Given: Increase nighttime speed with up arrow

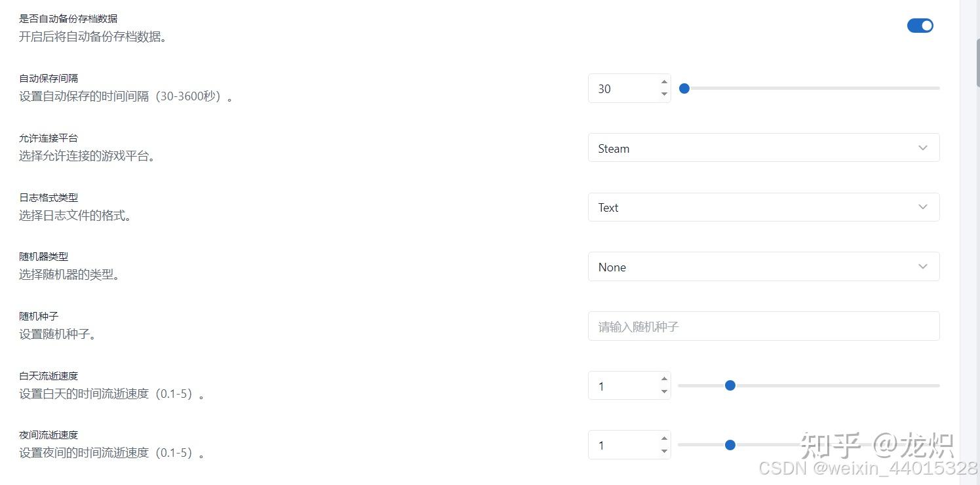Looking at the screenshot, I should pyautogui.click(x=664, y=438).
